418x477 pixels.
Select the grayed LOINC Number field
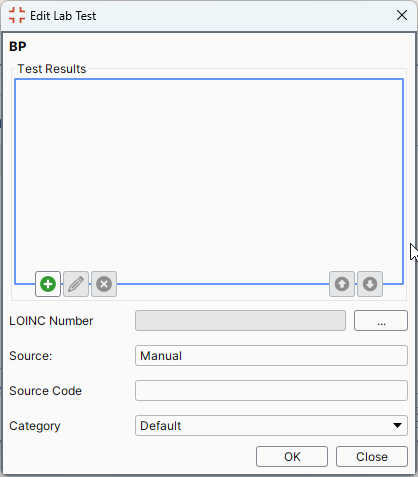[240, 321]
